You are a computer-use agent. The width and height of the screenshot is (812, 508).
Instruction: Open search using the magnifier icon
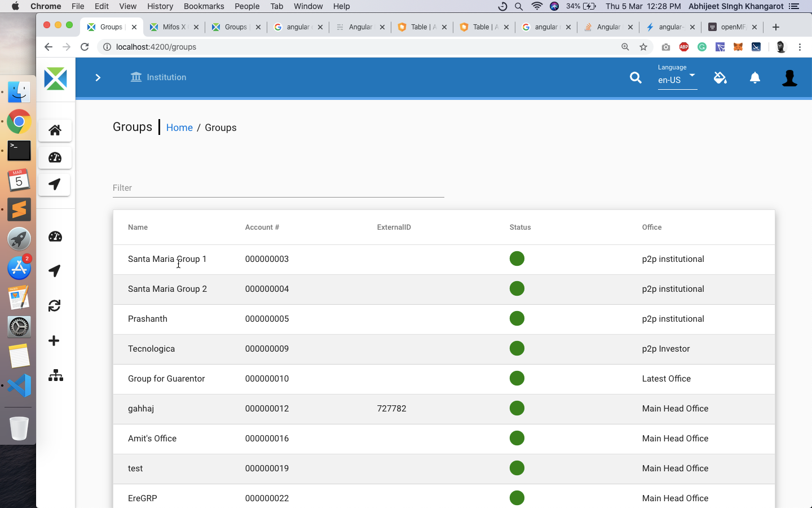pos(636,78)
